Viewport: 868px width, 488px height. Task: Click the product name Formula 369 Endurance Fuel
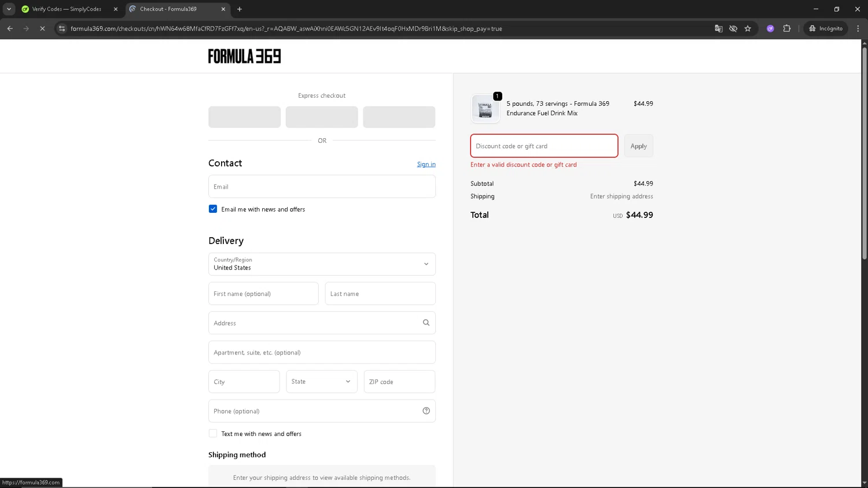558,108
